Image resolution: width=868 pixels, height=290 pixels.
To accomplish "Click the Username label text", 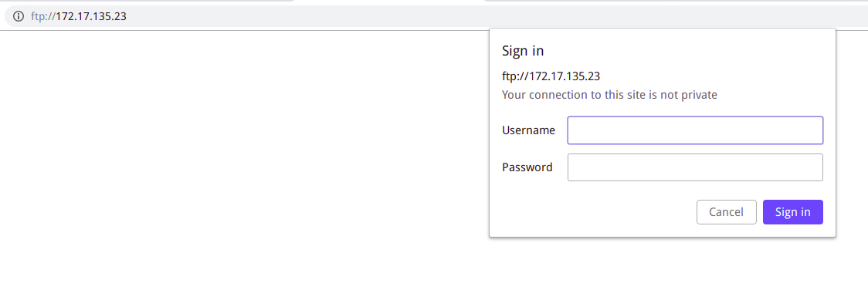I will point(529,130).
